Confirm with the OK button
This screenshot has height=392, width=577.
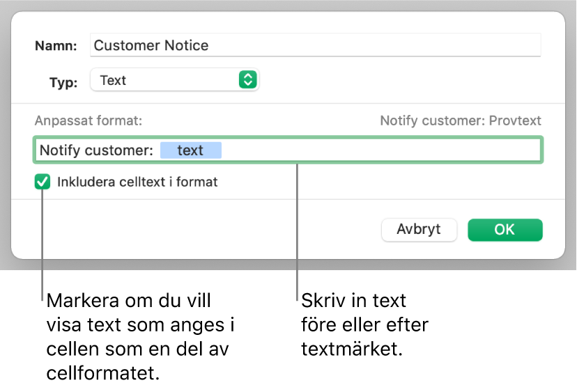coord(505,229)
